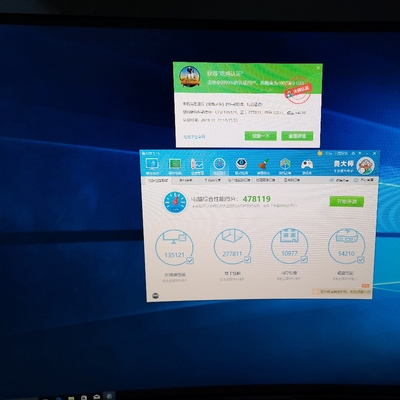The height and width of the screenshot is (400, 400).
Task: Uncheck the memory score 10977 checkbox
Action: (x=304, y=259)
